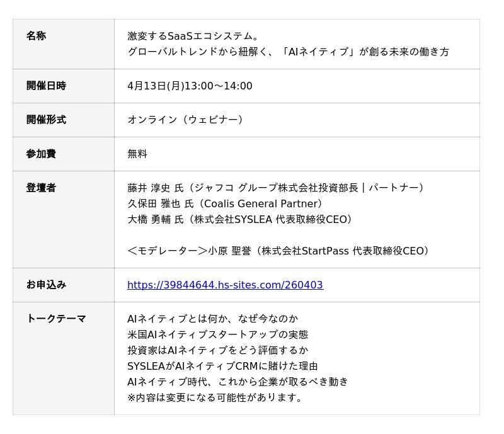The width and height of the screenshot is (504, 434).
Task: Click the 無料 fee value
Action: (137, 154)
